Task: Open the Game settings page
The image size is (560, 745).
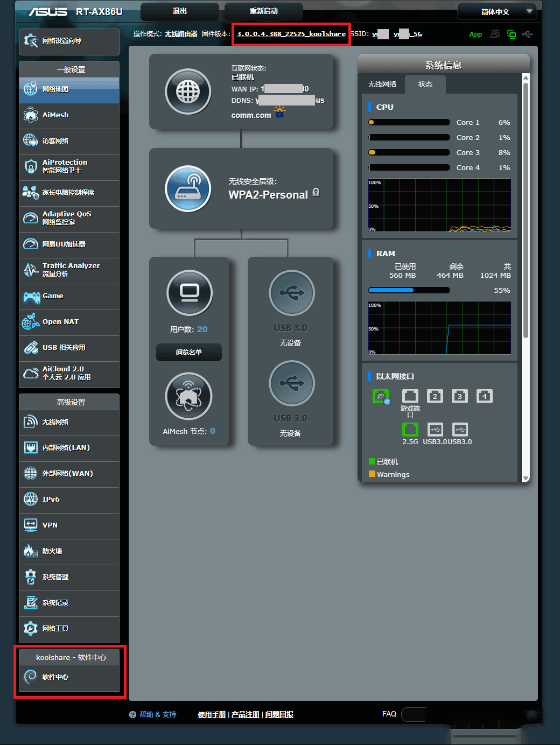Action: (69, 297)
